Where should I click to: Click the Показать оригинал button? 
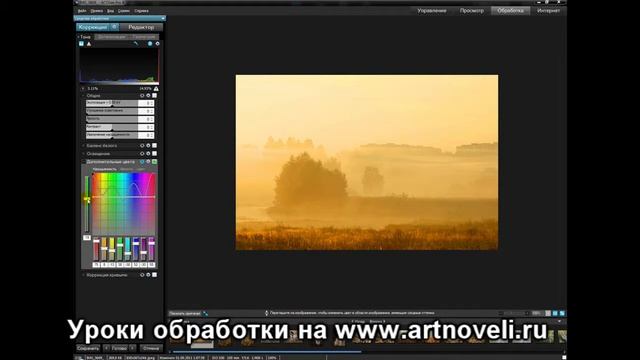[184, 313]
